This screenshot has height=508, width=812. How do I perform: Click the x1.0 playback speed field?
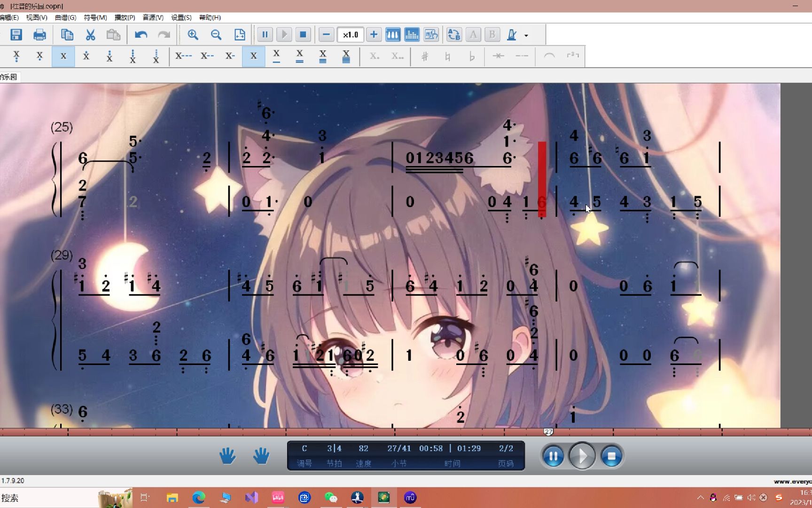350,34
